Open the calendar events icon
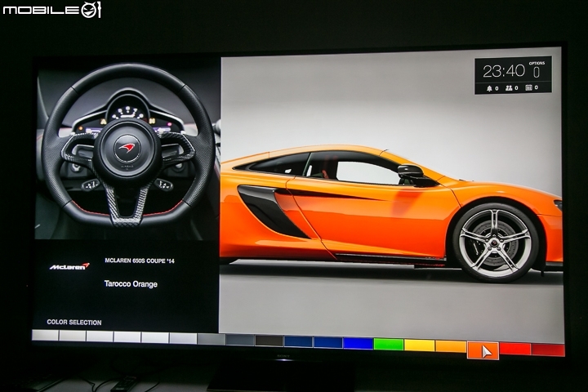588x392 pixels. tap(528, 87)
